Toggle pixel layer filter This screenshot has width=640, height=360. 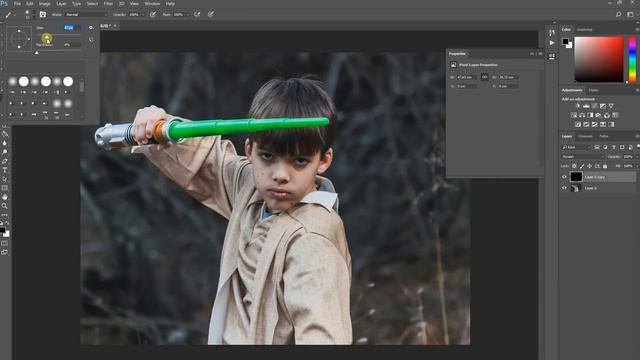(x=597, y=147)
